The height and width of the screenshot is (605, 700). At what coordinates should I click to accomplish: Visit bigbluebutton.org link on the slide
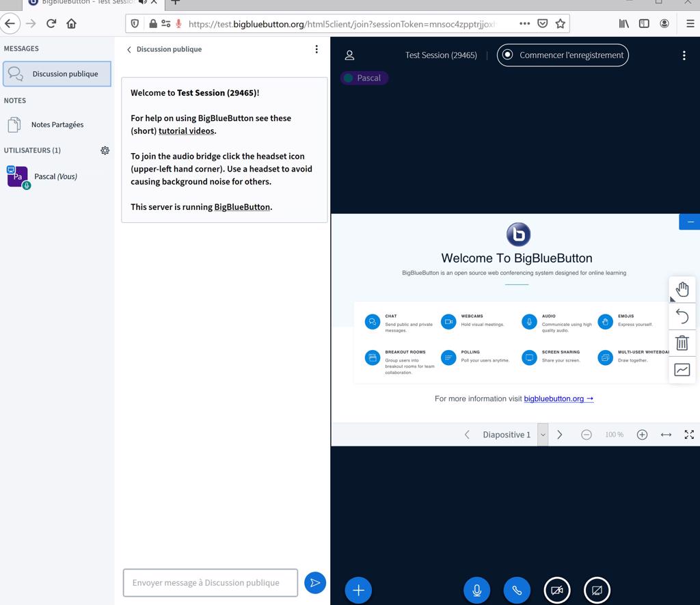click(x=558, y=399)
